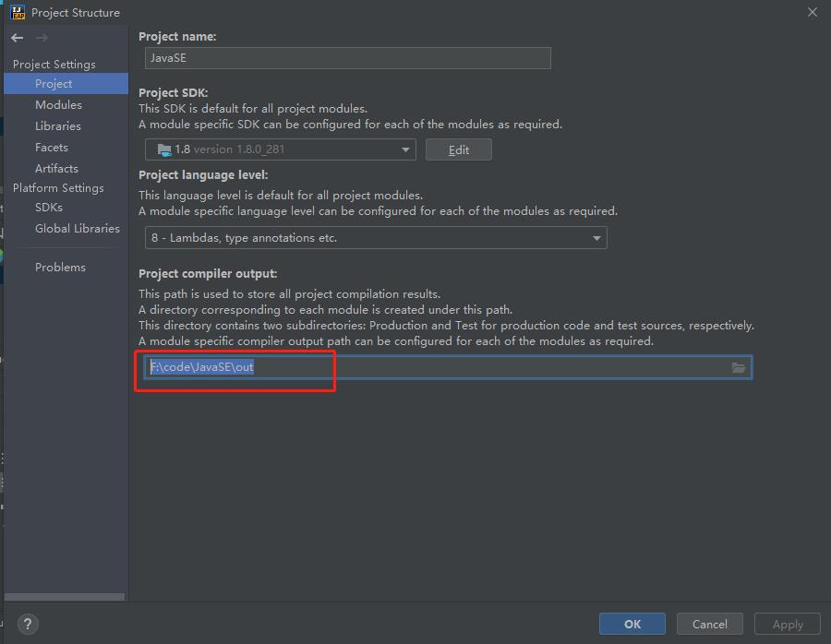Click the forward navigation arrow
Screen dimensions: 831x644
point(42,38)
